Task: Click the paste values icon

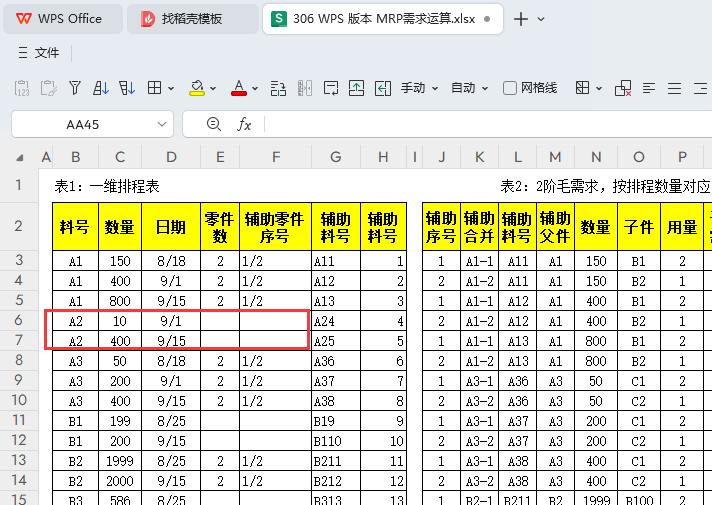Action: 22,88
